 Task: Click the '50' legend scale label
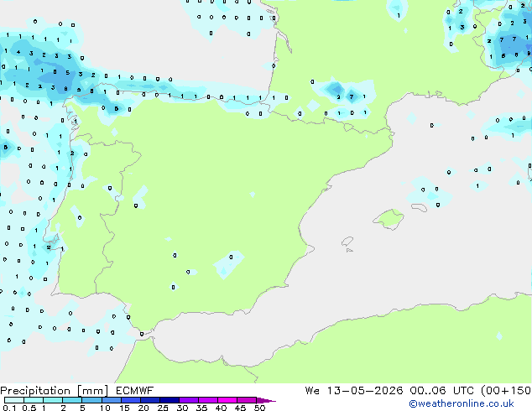tap(259, 408)
